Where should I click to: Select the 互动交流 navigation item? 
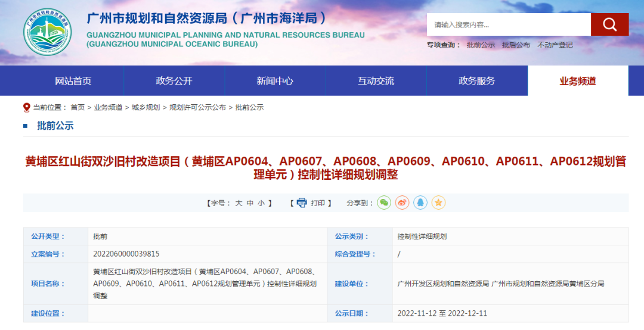click(x=376, y=81)
